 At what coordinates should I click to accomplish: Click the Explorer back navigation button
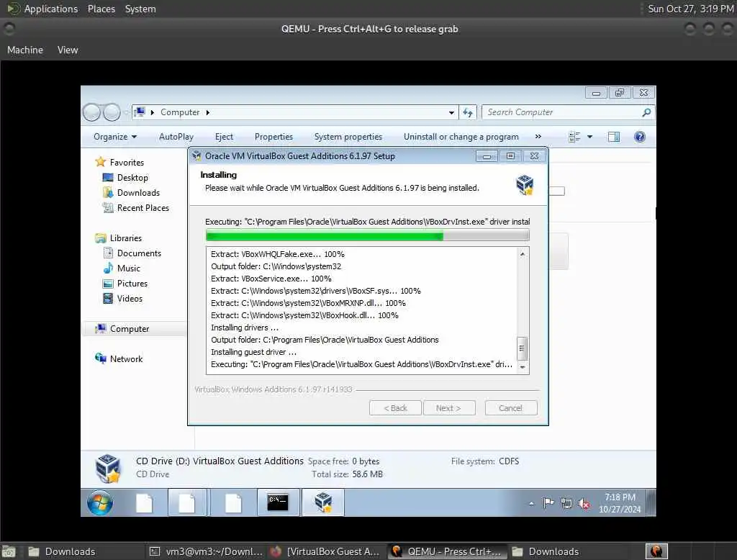point(91,112)
